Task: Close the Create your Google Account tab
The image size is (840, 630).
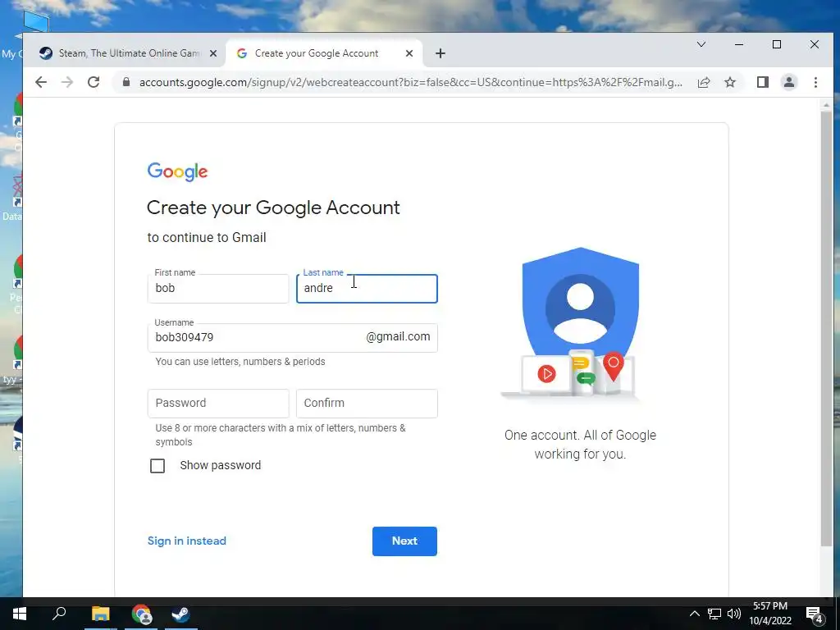Action: click(409, 53)
